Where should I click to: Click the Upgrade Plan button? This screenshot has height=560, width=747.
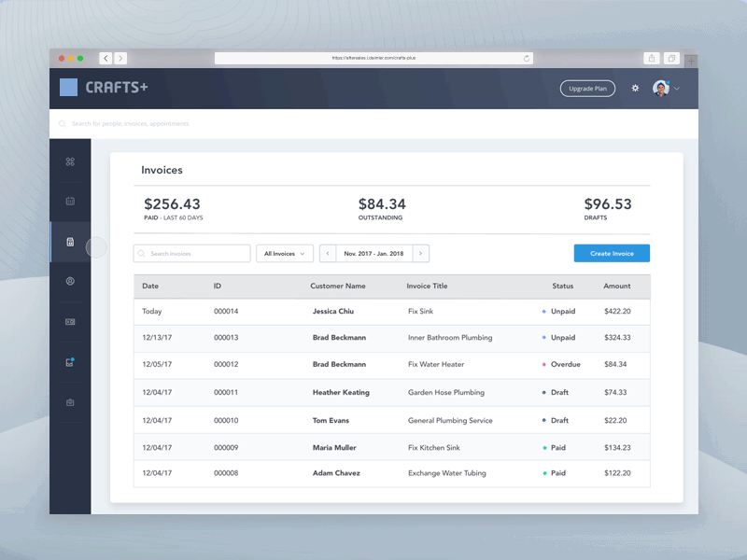click(586, 88)
